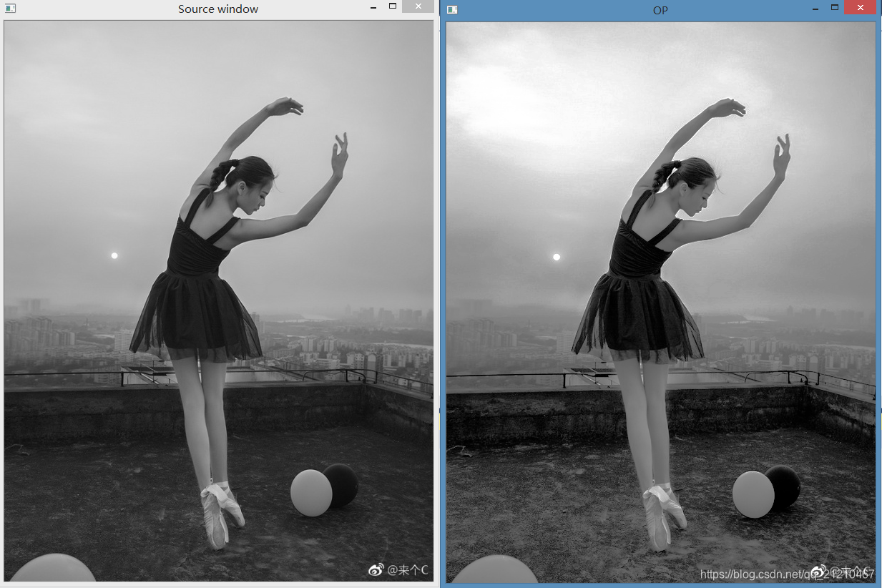Click the OP window title text
Viewport: 882px width, 588px height.
pyautogui.click(x=660, y=10)
